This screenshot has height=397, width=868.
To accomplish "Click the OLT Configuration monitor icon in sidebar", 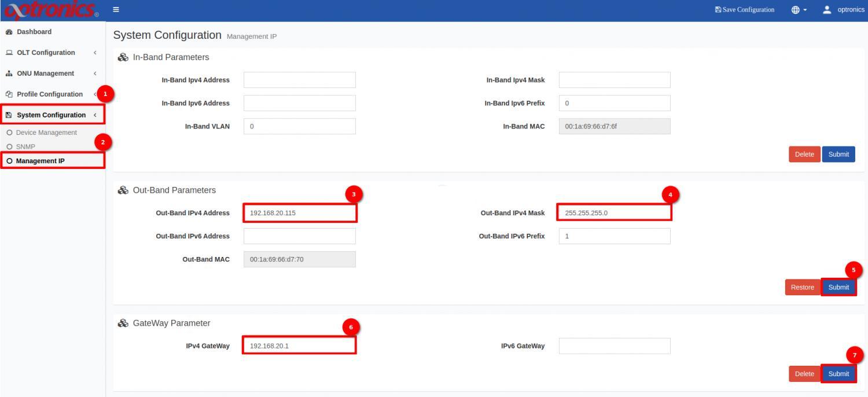I will tap(8, 52).
